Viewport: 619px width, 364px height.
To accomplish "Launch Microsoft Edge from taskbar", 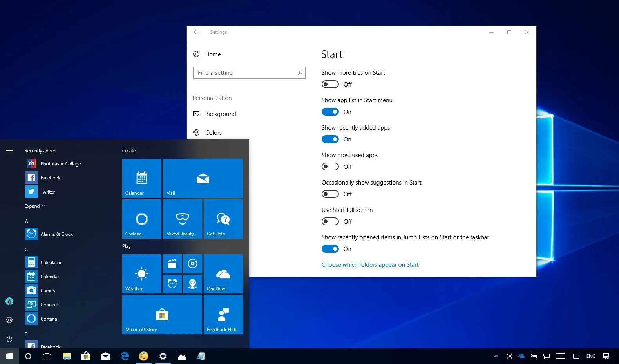I will (x=125, y=356).
